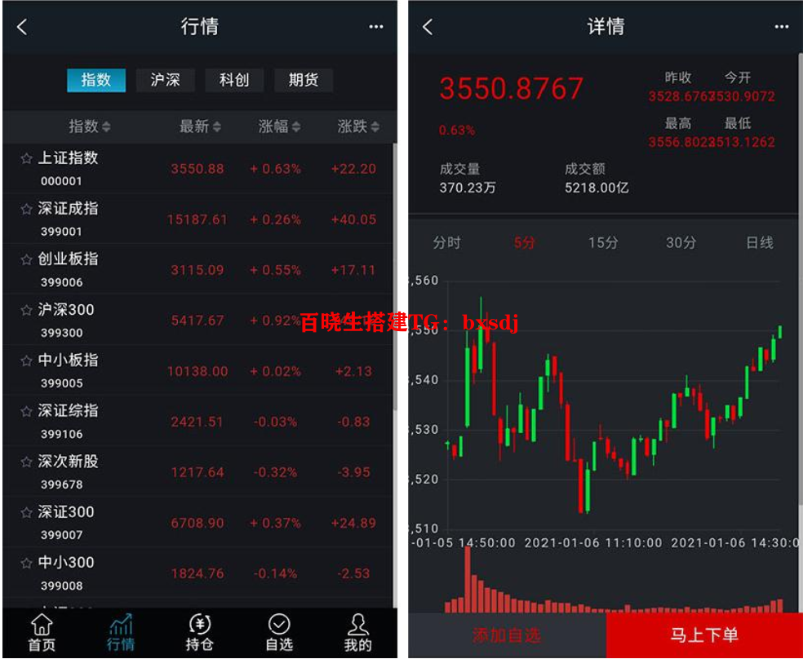This screenshot has height=659, width=812.
Task: Click the 昨收 previous close label
Action: coord(678,77)
